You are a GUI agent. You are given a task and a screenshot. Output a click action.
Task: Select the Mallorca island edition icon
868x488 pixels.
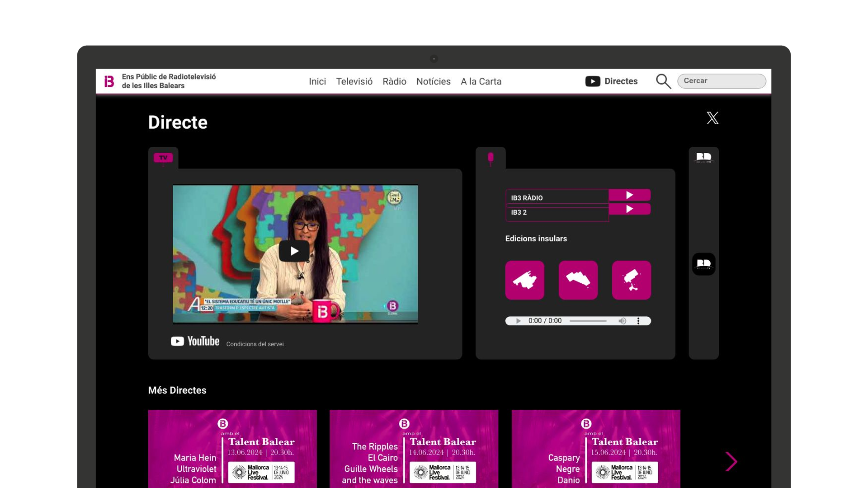point(525,280)
